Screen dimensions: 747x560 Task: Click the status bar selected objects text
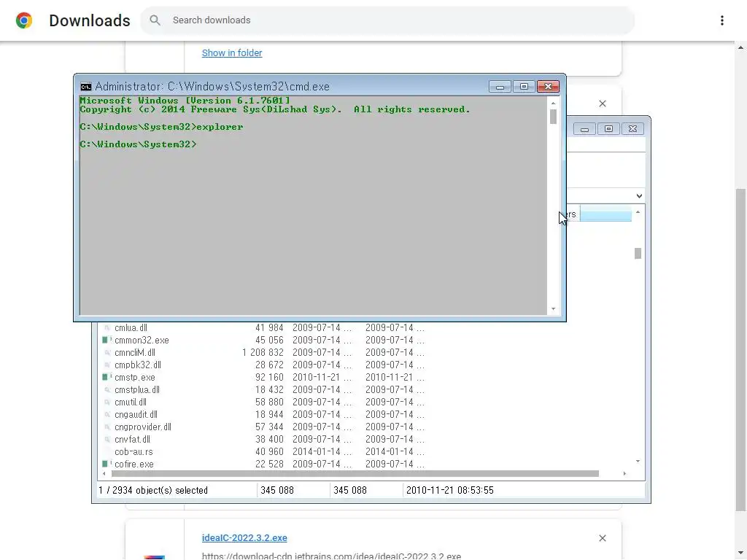point(153,490)
